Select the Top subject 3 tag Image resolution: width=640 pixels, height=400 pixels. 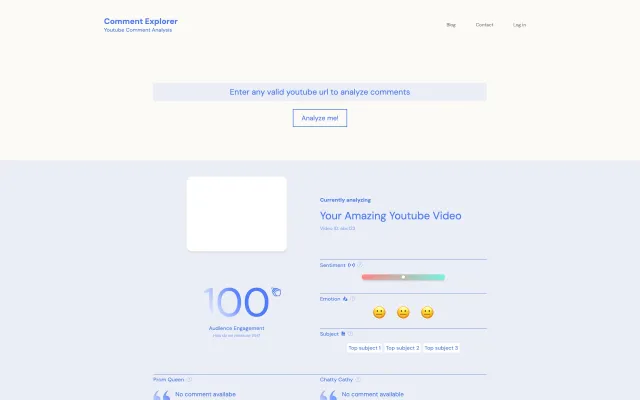click(x=441, y=348)
